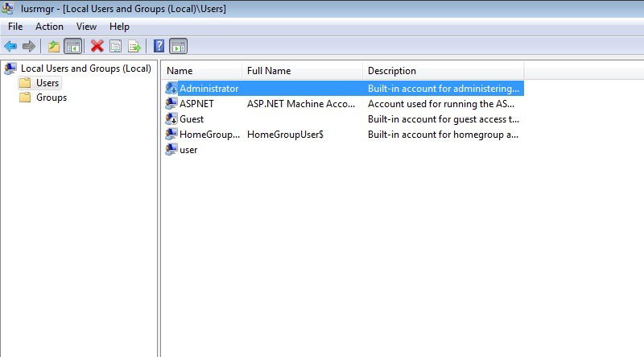
Task: Click the Export List toolbar icon
Action: click(134, 46)
